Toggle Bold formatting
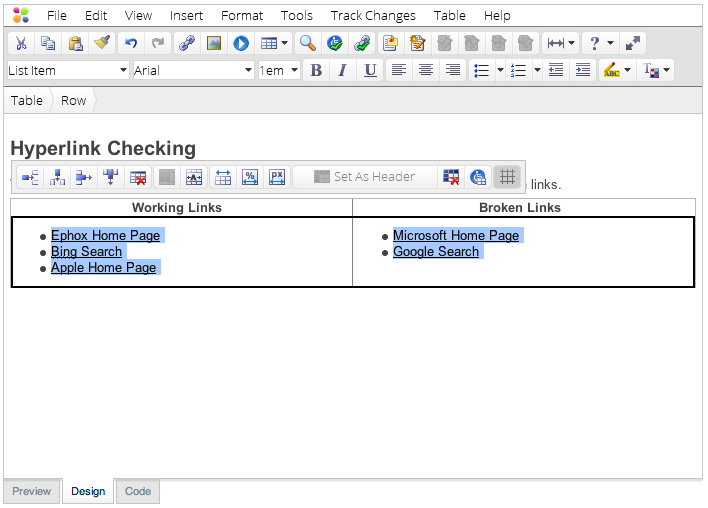This screenshot has height=508, width=708. 316,70
